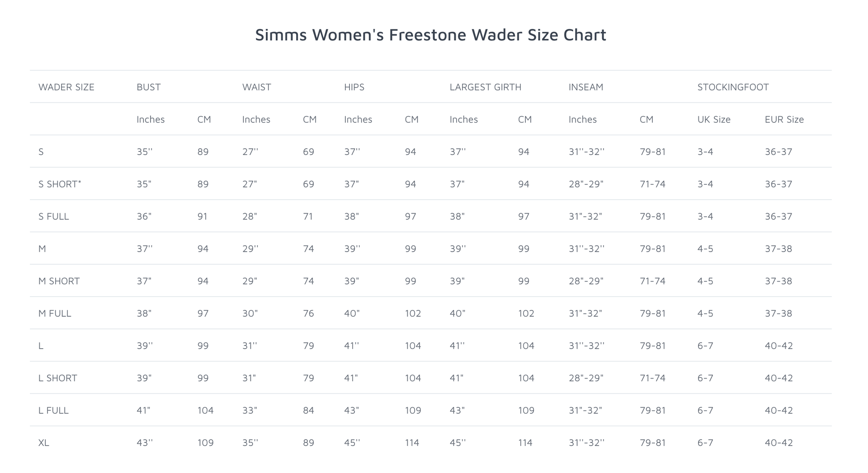868x473 pixels.
Task: Click the WAIST column header
Action: click(257, 87)
